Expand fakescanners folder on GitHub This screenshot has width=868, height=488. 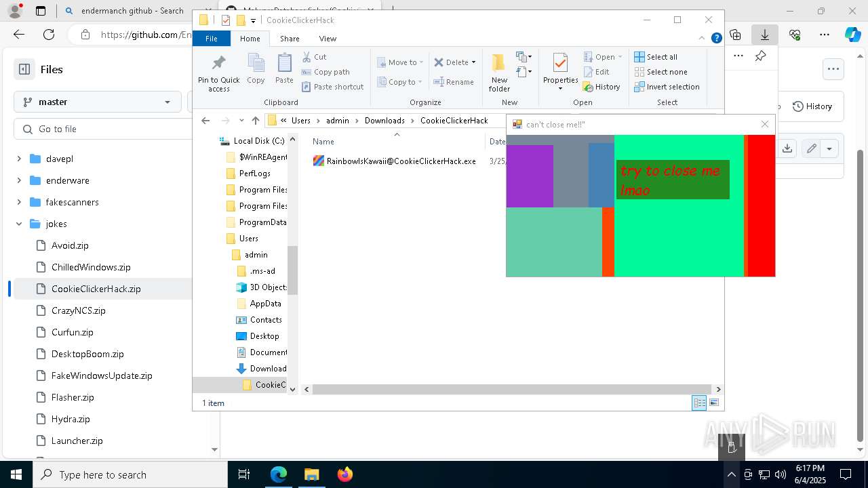click(19, 202)
